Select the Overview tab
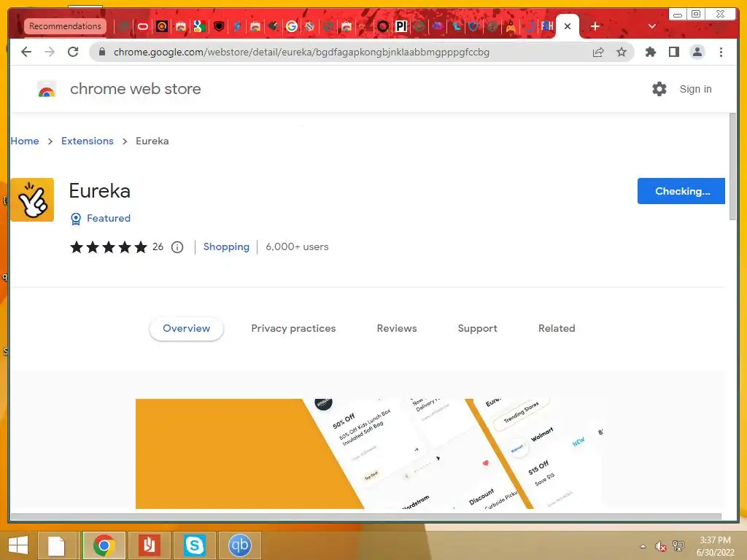Image resolution: width=747 pixels, height=560 pixels. (186, 329)
